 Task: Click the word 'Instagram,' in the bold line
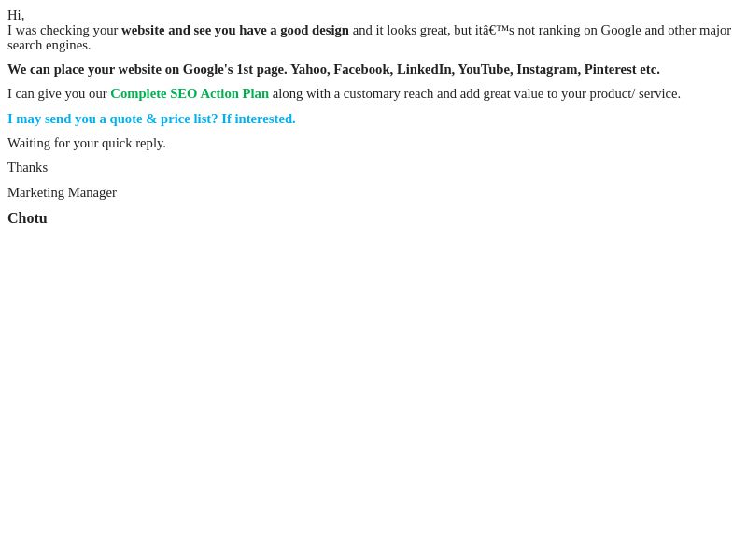pyautogui.click(x=548, y=69)
